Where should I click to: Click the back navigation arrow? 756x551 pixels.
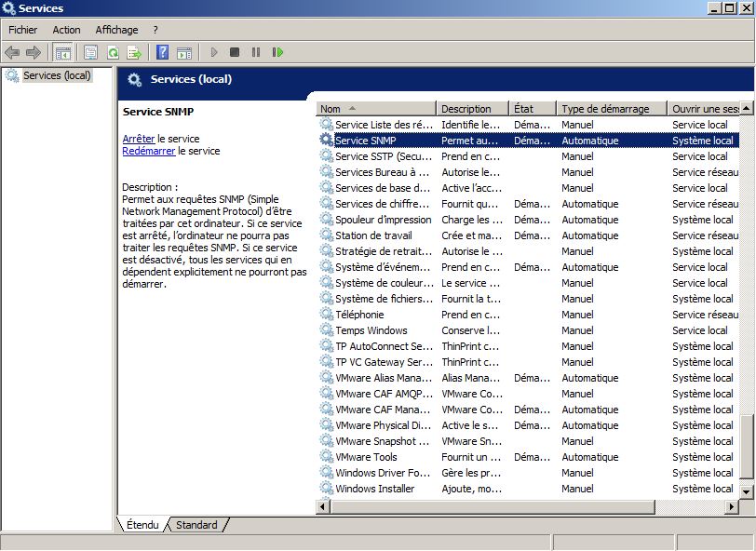click(x=12, y=52)
